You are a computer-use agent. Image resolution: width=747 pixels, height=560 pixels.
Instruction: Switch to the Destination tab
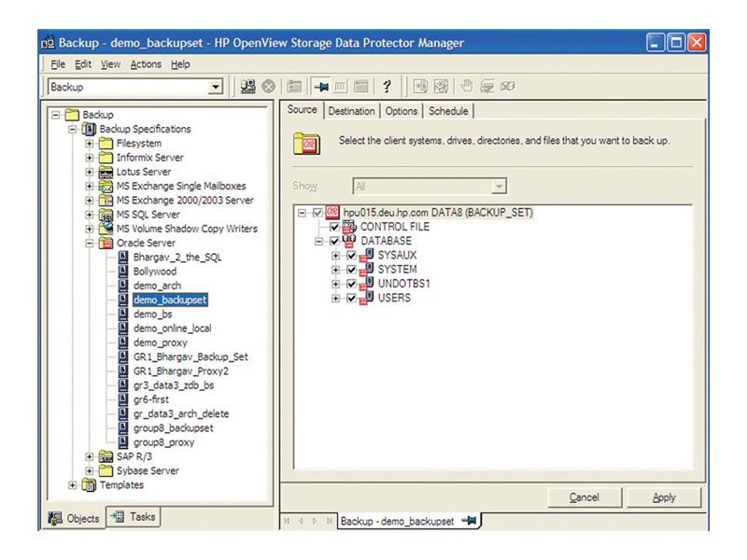click(352, 110)
